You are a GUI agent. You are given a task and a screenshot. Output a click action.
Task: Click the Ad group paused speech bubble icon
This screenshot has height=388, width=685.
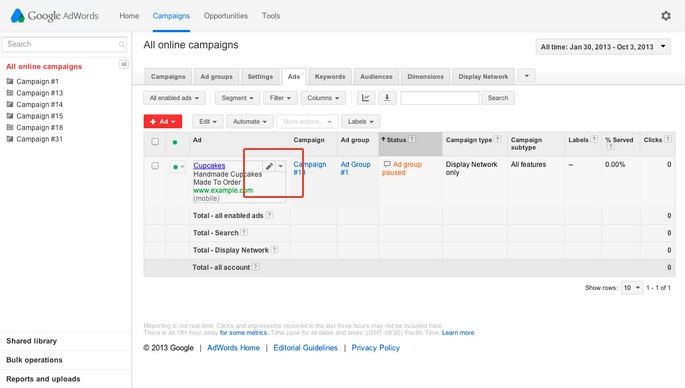click(387, 164)
